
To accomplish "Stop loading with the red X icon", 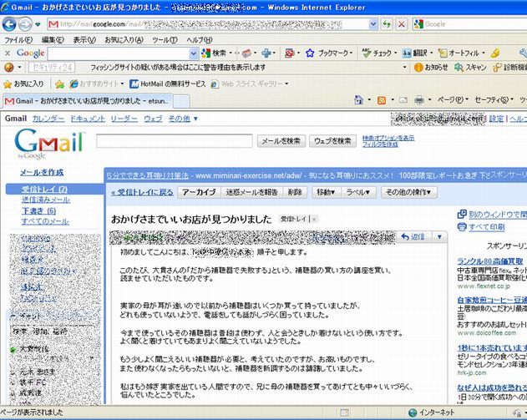I will 401,24.
